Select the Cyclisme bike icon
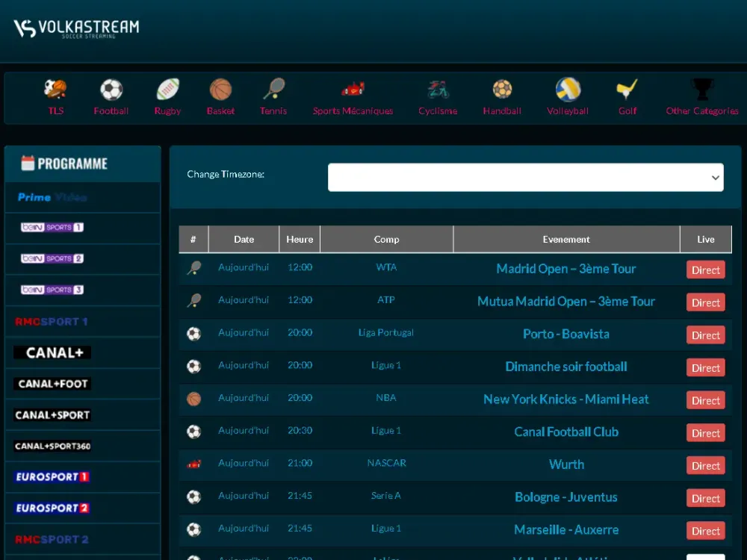 tap(438, 89)
